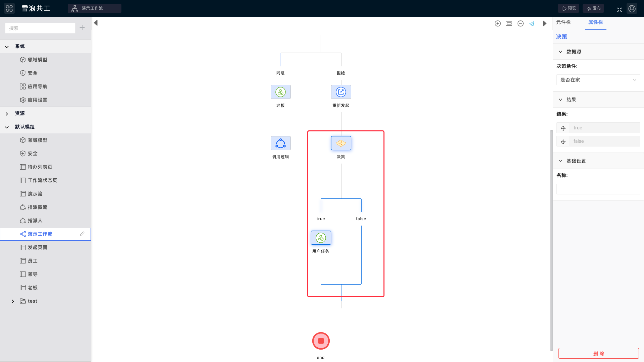Click the 删除 delete button
Screen dimensions: 644x362
tap(598, 353)
